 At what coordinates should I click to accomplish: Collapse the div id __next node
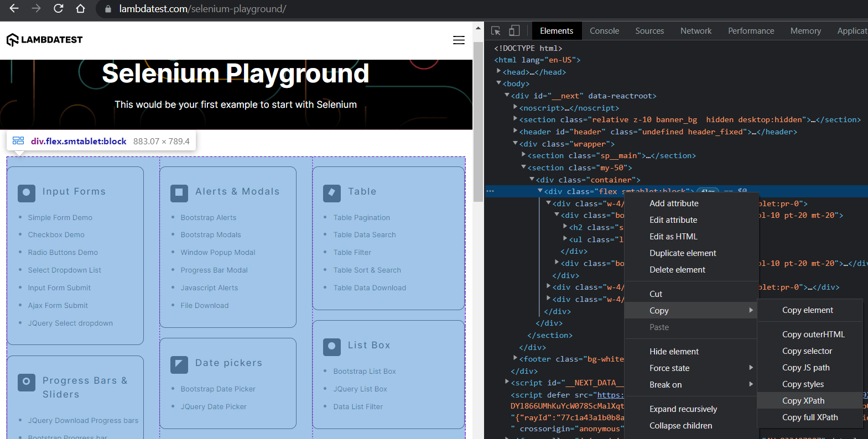tap(507, 95)
